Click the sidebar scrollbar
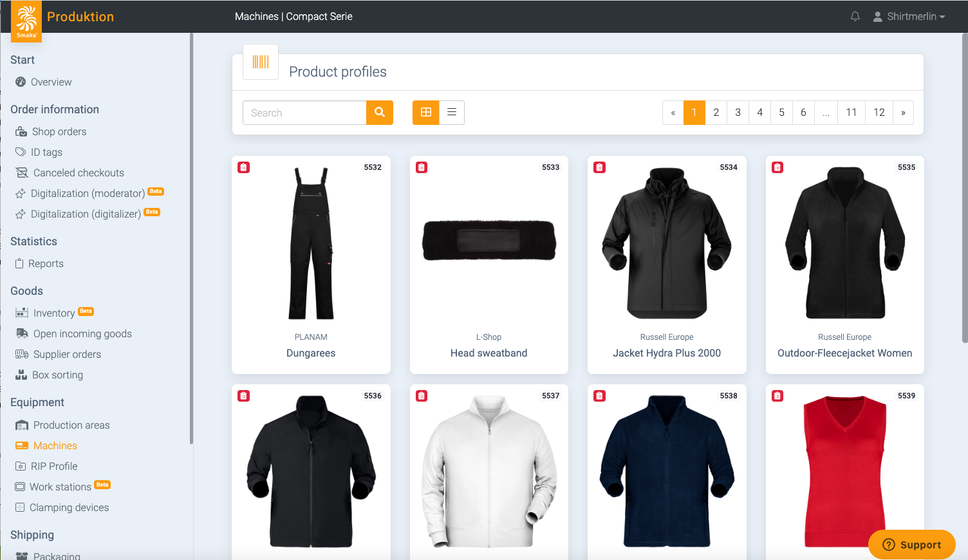 pyautogui.click(x=192, y=238)
